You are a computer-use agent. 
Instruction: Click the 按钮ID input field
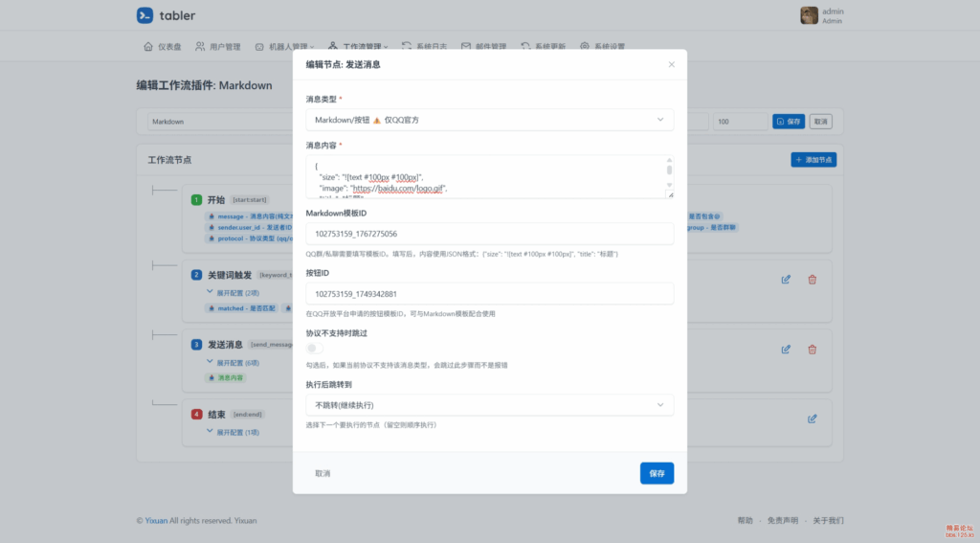click(x=489, y=294)
